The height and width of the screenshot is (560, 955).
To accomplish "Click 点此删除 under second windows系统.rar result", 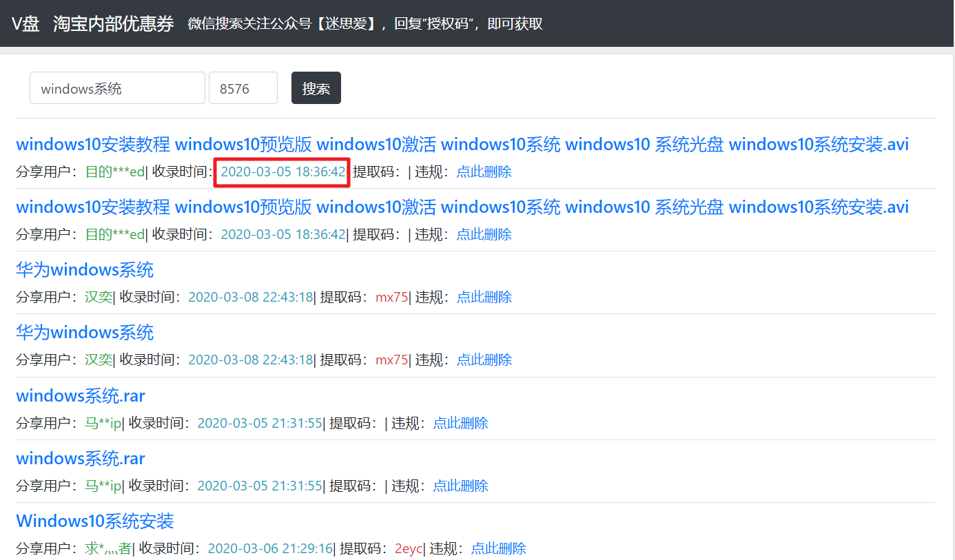I will (460, 486).
